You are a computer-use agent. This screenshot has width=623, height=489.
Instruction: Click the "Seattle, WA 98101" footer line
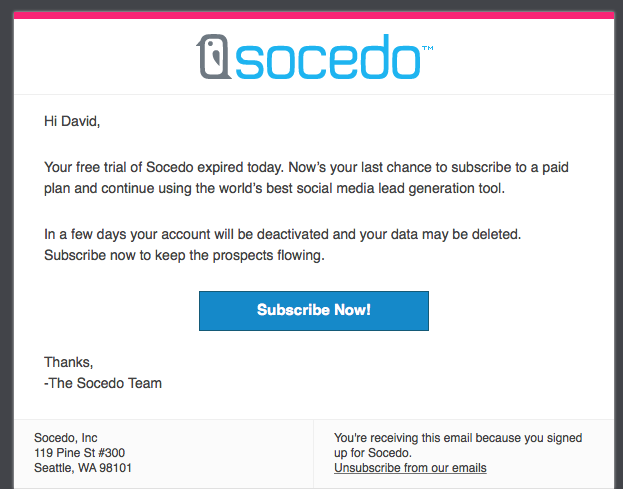[x=83, y=468]
